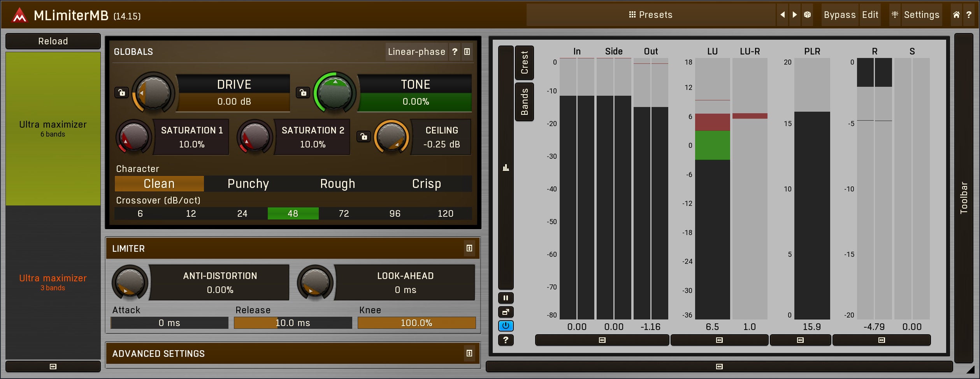Open the Presets dropdown

point(651,15)
